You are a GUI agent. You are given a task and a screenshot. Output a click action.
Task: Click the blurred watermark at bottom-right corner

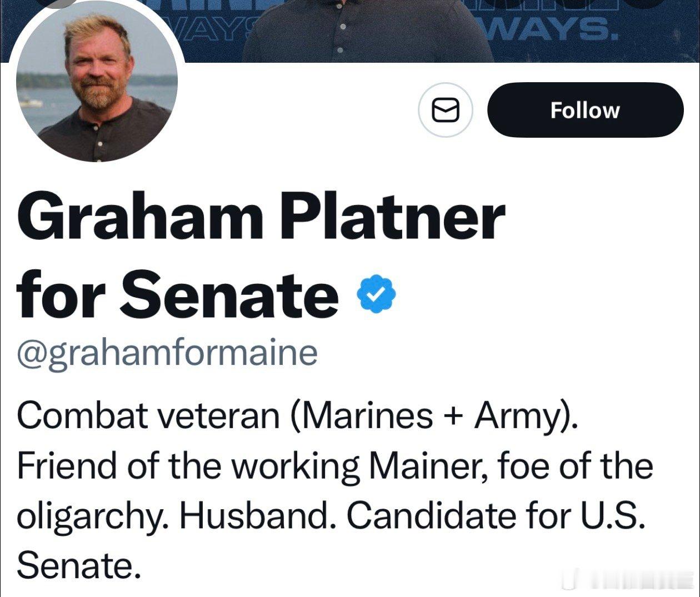[628, 580]
